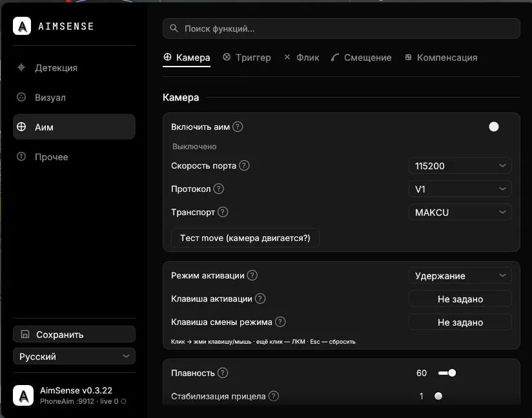The width and height of the screenshot is (532, 418).
Task: Switch to the Смещение tab
Action: click(361, 57)
